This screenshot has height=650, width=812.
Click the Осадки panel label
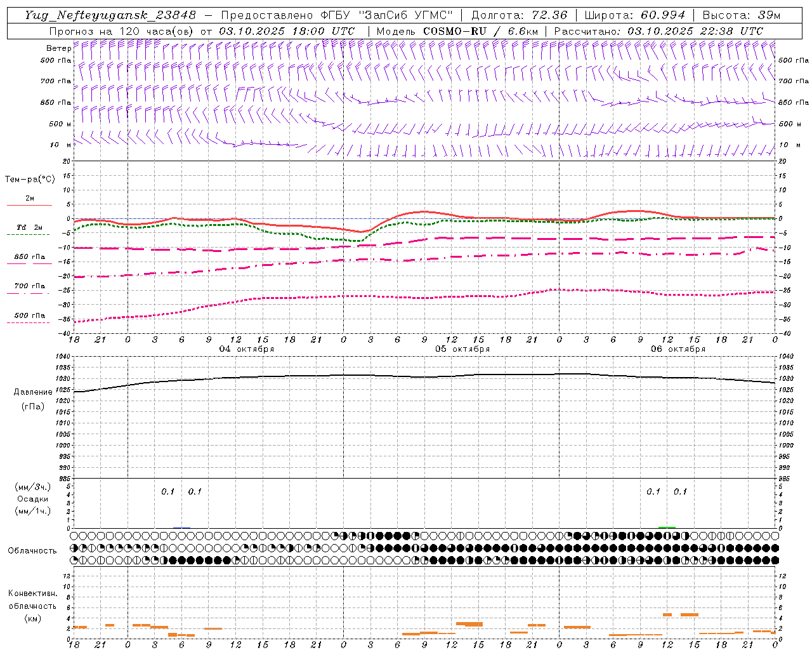click(x=33, y=499)
